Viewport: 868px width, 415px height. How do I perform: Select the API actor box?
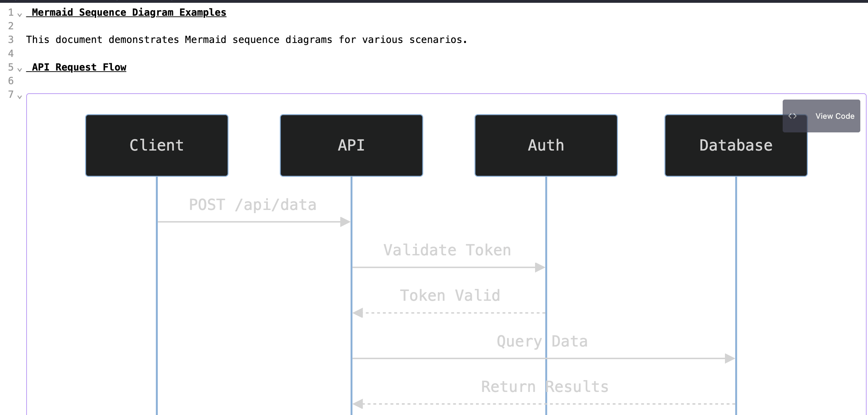tap(351, 145)
